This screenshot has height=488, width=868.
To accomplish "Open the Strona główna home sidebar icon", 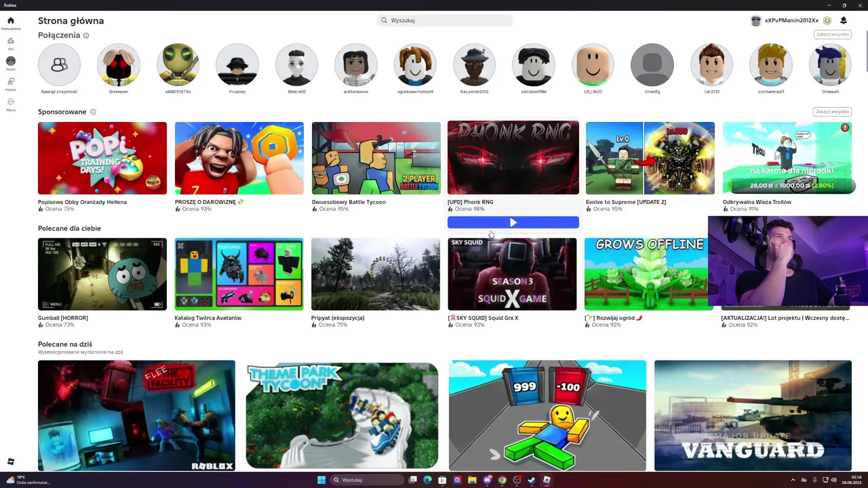I will (10, 20).
